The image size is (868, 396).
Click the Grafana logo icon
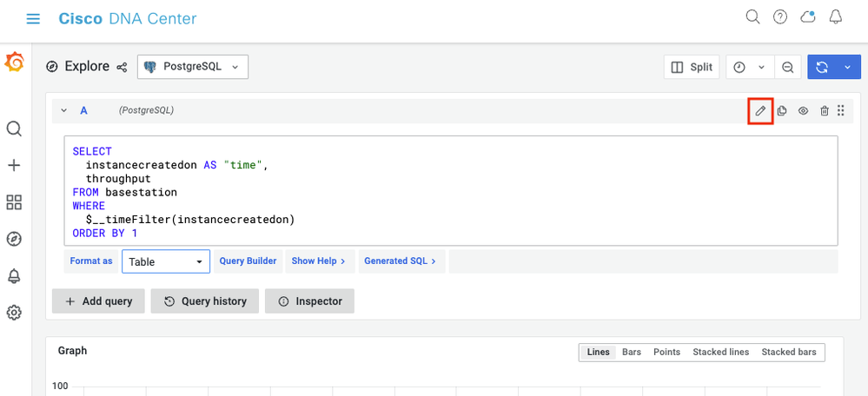[14, 62]
